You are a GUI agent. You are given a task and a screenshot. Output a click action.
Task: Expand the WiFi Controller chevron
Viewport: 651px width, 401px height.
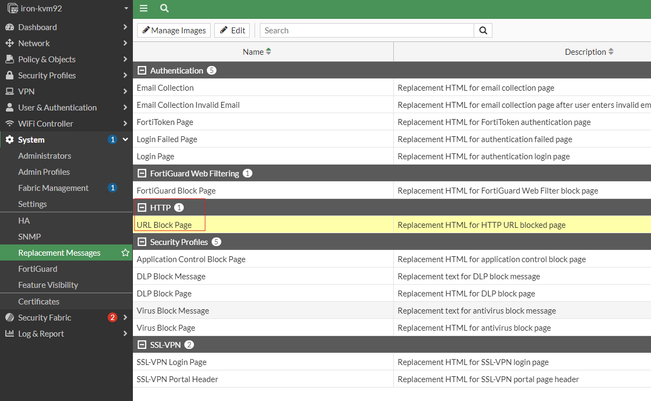tap(125, 124)
